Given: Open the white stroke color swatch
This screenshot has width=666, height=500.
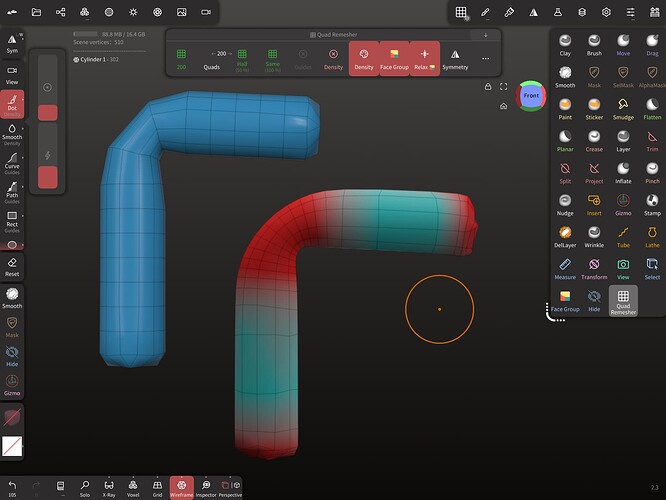Looking at the screenshot, I should [12, 446].
